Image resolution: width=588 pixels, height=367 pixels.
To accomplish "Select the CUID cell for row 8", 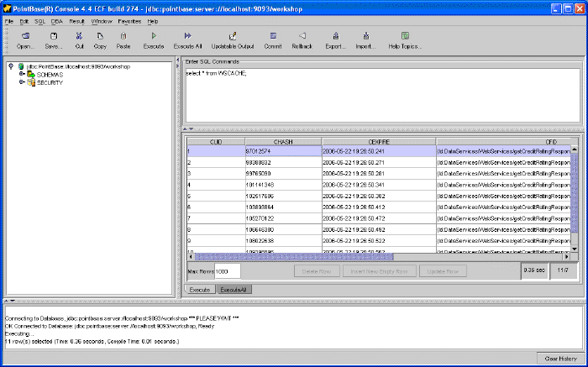I will coord(216,229).
